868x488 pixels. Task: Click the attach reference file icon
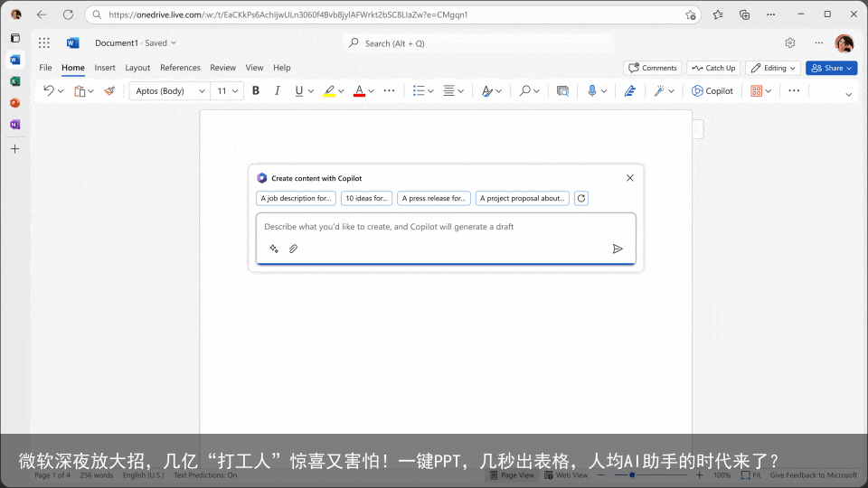(293, 249)
